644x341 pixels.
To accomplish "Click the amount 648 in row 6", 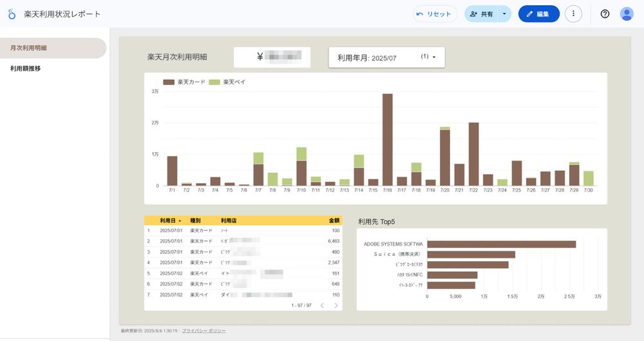I will point(336,284).
